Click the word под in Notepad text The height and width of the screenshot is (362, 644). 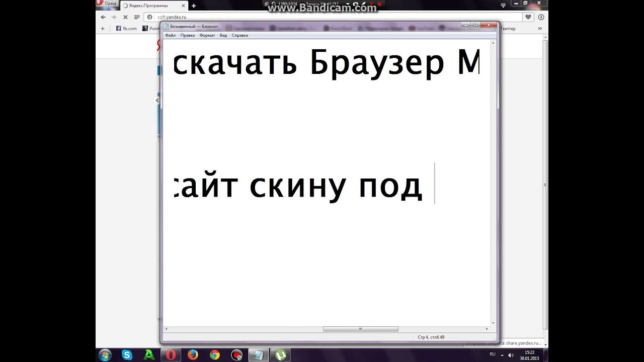tap(390, 188)
